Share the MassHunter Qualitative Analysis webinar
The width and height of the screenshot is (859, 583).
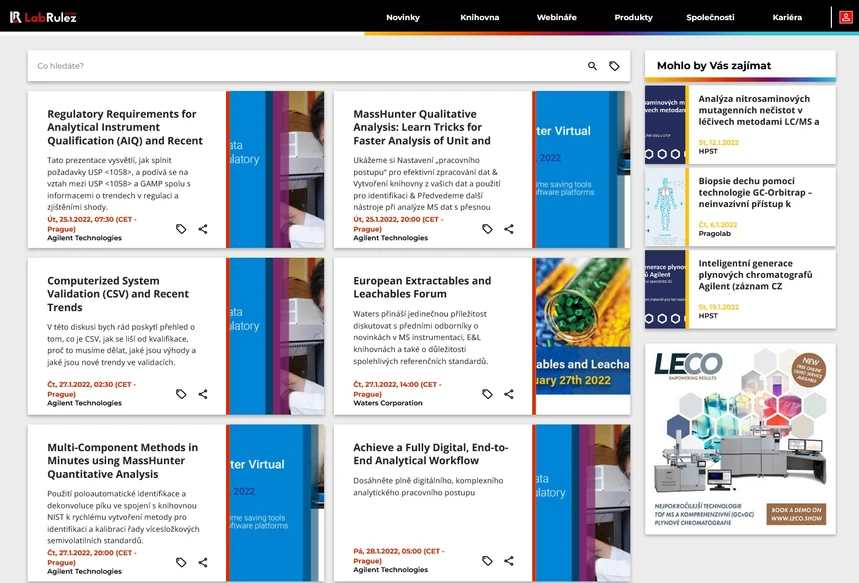[509, 229]
